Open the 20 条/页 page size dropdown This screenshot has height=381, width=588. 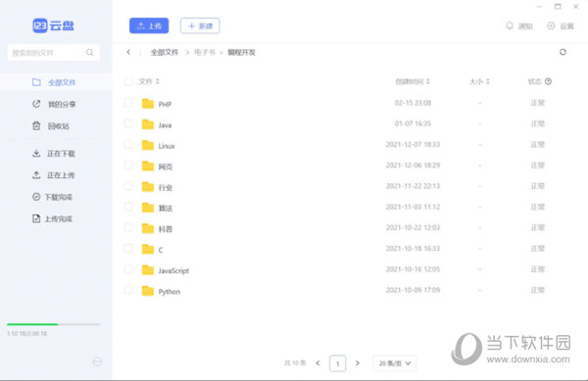(x=395, y=363)
